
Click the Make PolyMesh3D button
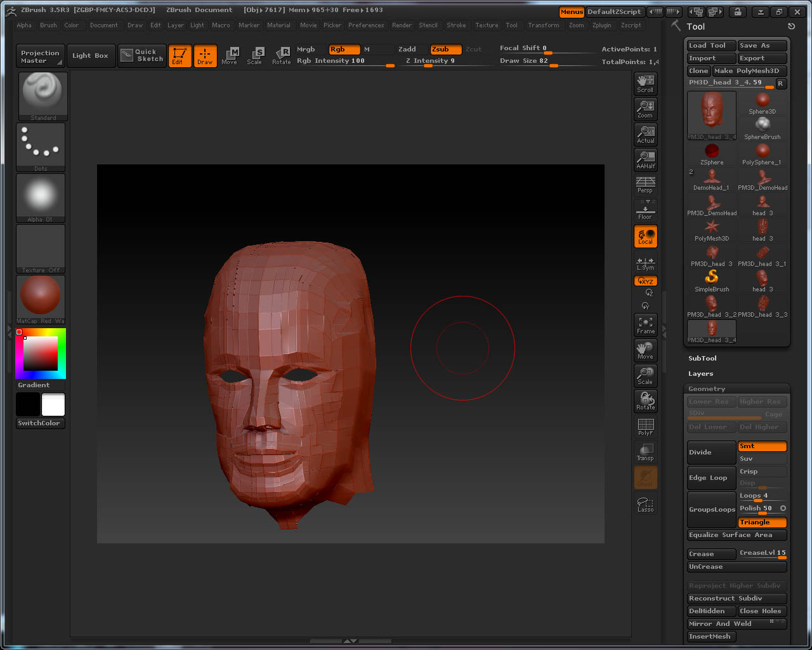pos(749,71)
